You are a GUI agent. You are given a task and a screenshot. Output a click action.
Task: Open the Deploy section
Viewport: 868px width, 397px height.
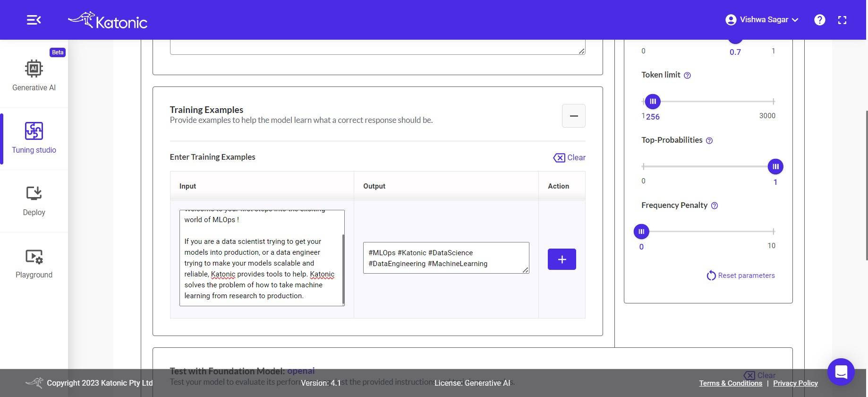[x=34, y=200]
